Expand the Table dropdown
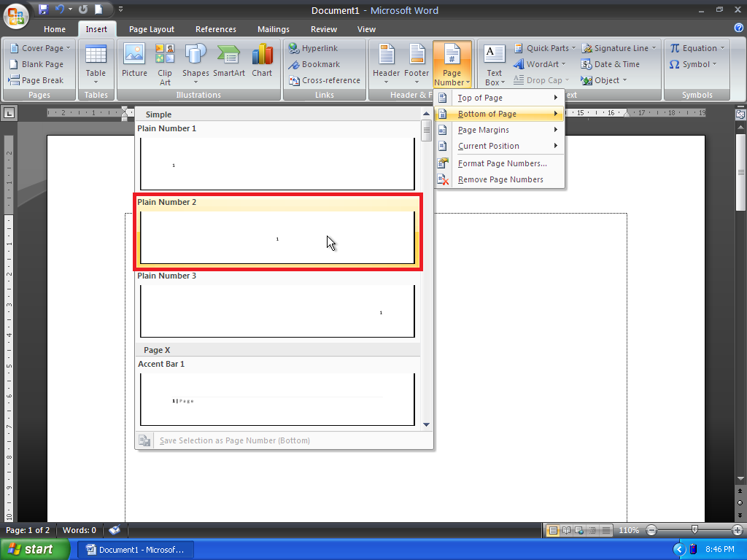The height and width of the screenshot is (560, 747). tap(96, 64)
